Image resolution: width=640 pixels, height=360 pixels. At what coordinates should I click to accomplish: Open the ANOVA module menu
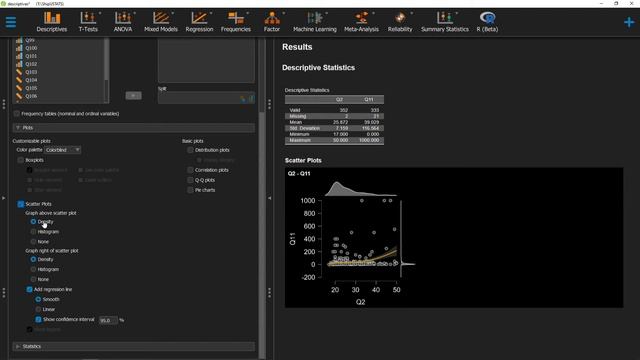pyautogui.click(x=123, y=22)
